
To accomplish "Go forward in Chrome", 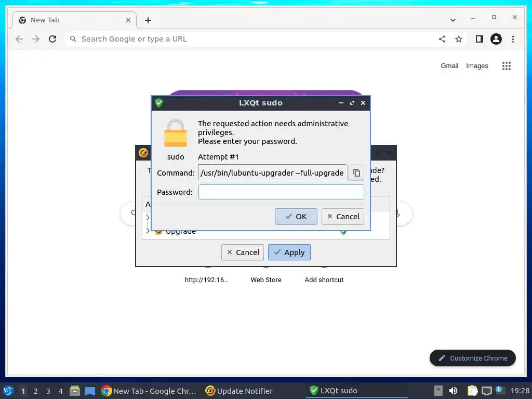I will pos(36,39).
